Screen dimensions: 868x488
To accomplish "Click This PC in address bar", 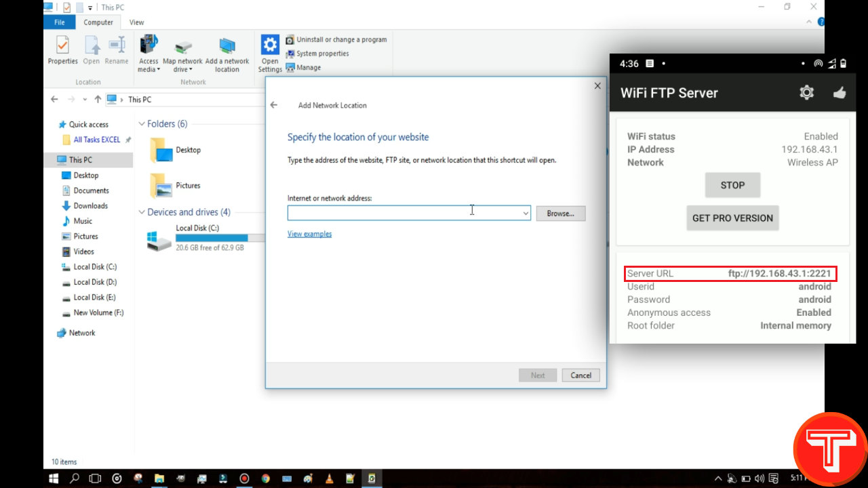I will click(140, 100).
